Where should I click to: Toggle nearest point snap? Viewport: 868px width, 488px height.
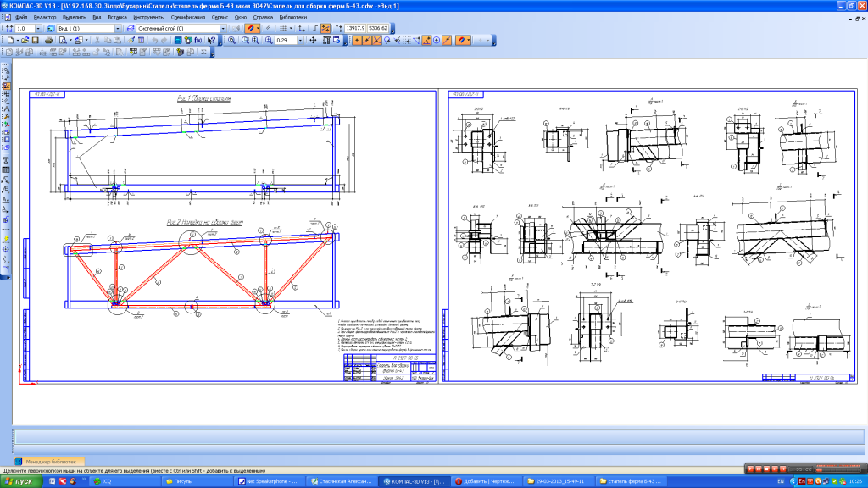[357, 41]
